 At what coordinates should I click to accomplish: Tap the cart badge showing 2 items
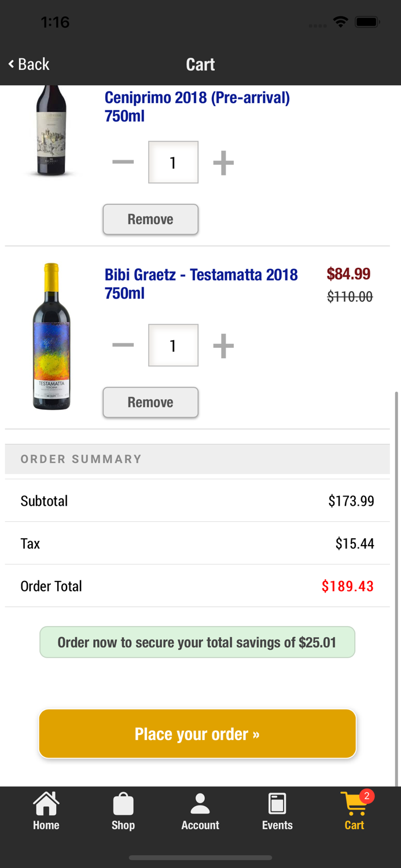[366, 795]
